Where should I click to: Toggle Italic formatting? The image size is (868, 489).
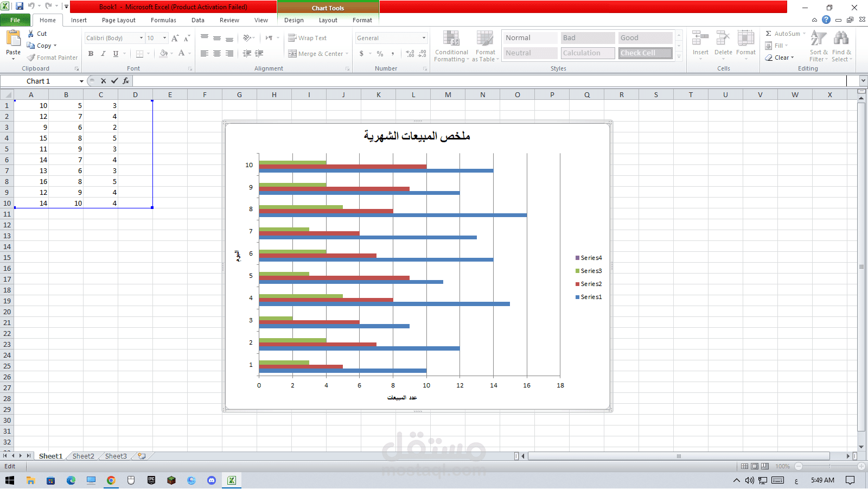tap(103, 53)
